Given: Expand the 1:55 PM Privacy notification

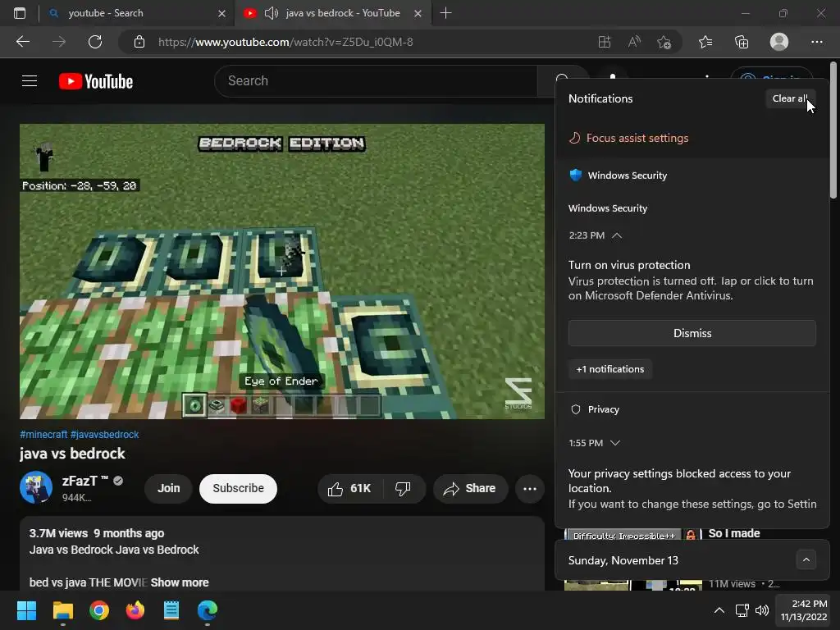Looking at the screenshot, I should [615, 443].
